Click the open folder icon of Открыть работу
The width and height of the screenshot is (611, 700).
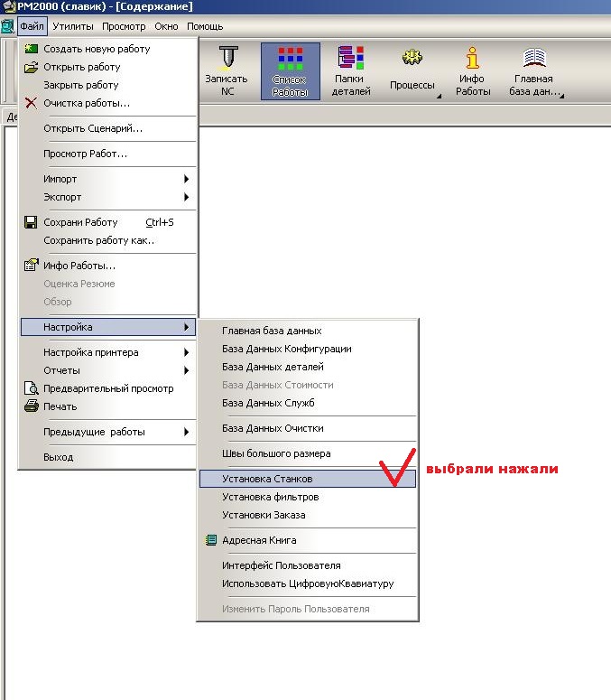click(x=31, y=67)
